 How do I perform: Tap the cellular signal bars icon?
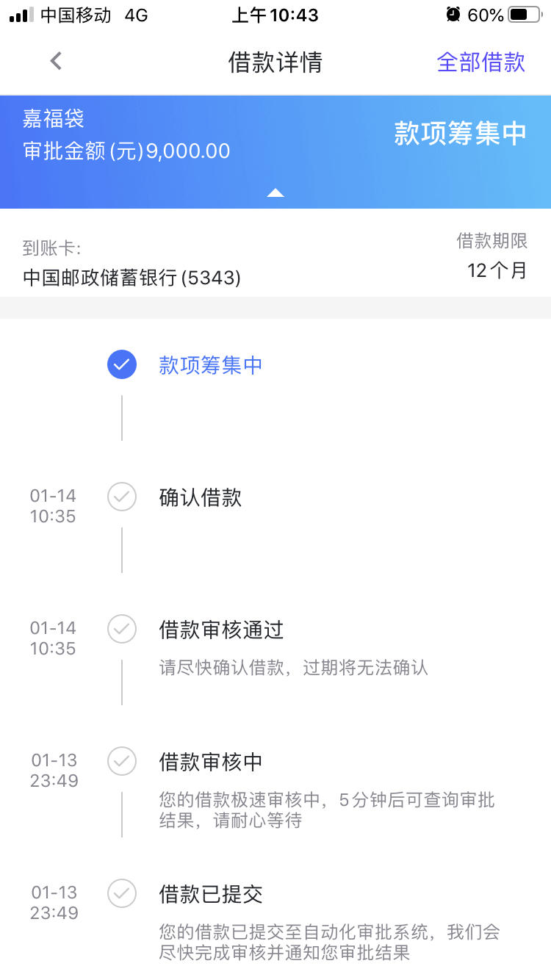tap(21, 15)
